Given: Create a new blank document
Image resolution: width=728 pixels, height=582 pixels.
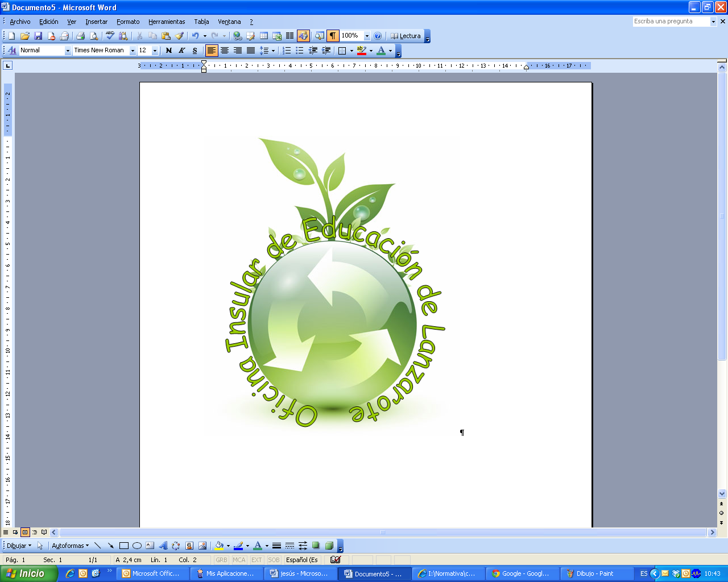Looking at the screenshot, I should [x=12, y=36].
